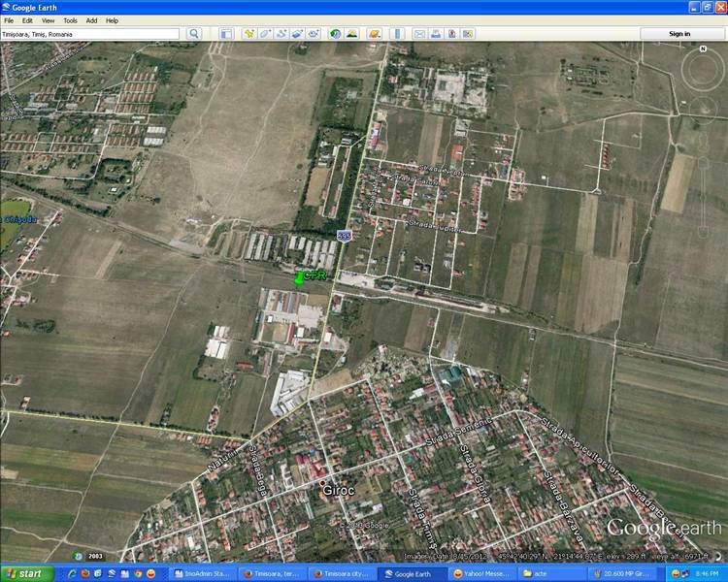
Task: Open the View menu
Action: click(48, 19)
